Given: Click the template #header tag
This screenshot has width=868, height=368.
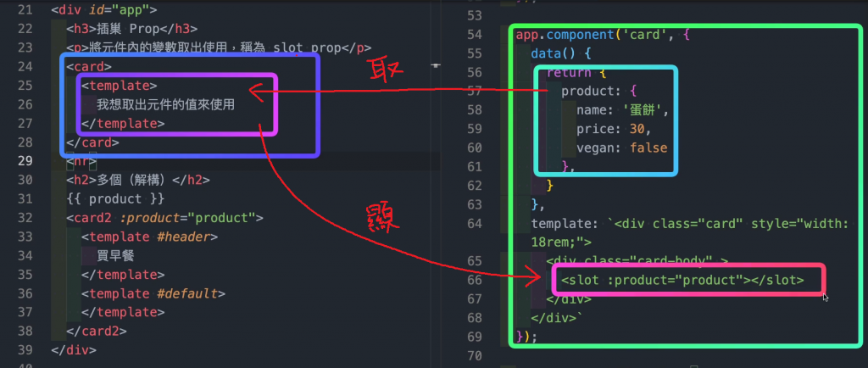Looking at the screenshot, I should (149, 237).
